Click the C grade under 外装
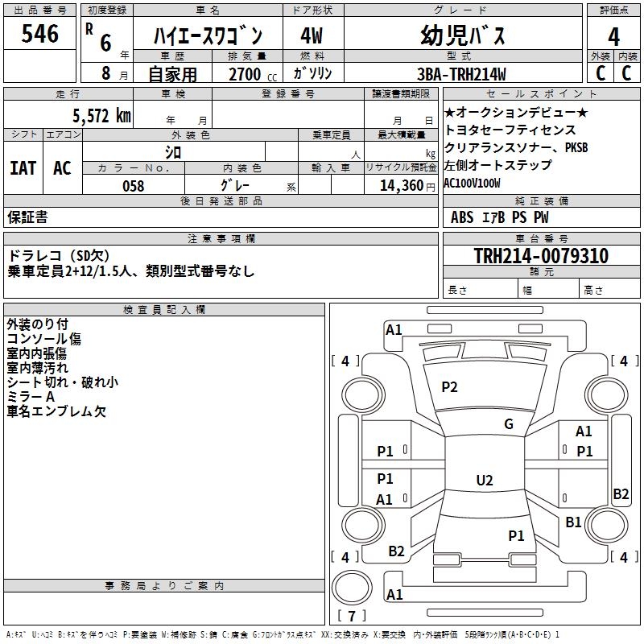This screenshot has height=644, width=644. pos(601,73)
